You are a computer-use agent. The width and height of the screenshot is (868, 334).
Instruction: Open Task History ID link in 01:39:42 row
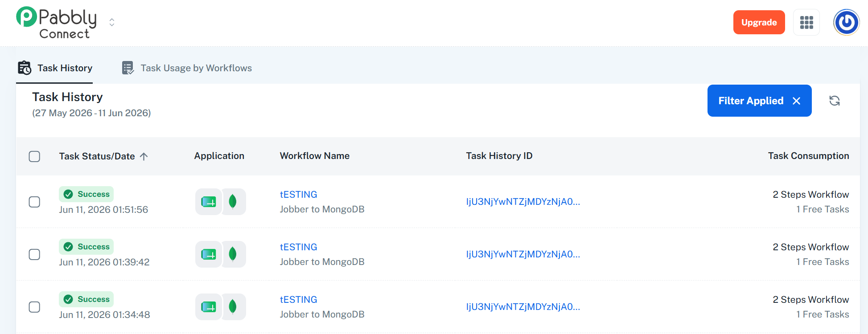[523, 254]
